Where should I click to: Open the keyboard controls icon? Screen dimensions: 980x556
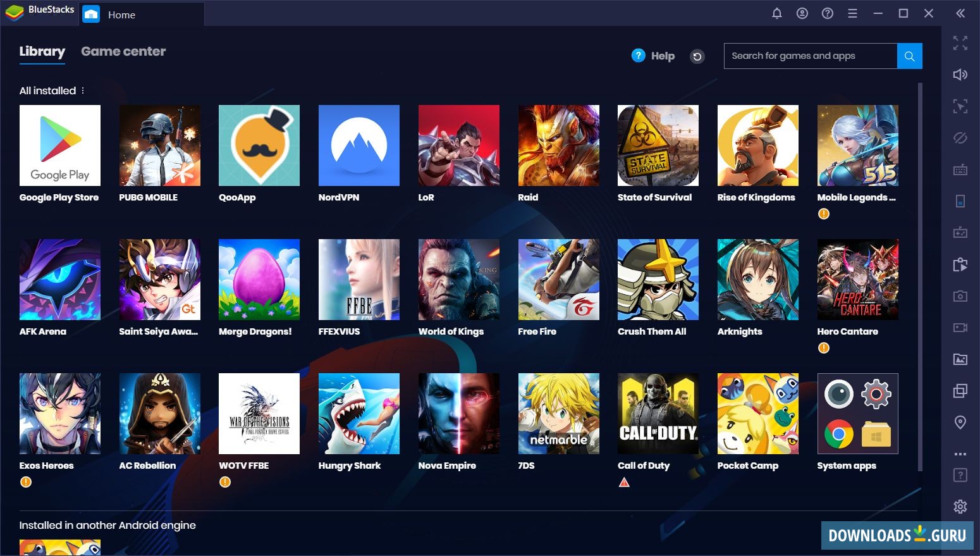click(960, 170)
